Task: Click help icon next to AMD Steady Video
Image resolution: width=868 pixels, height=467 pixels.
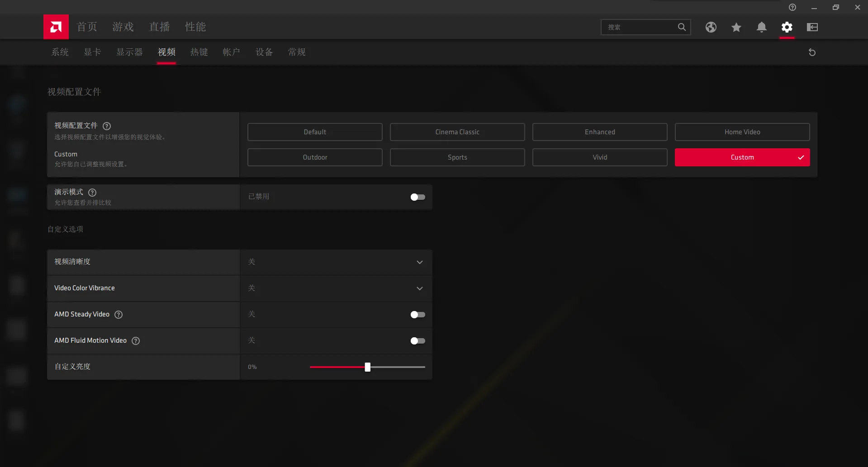Action: click(x=119, y=315)
